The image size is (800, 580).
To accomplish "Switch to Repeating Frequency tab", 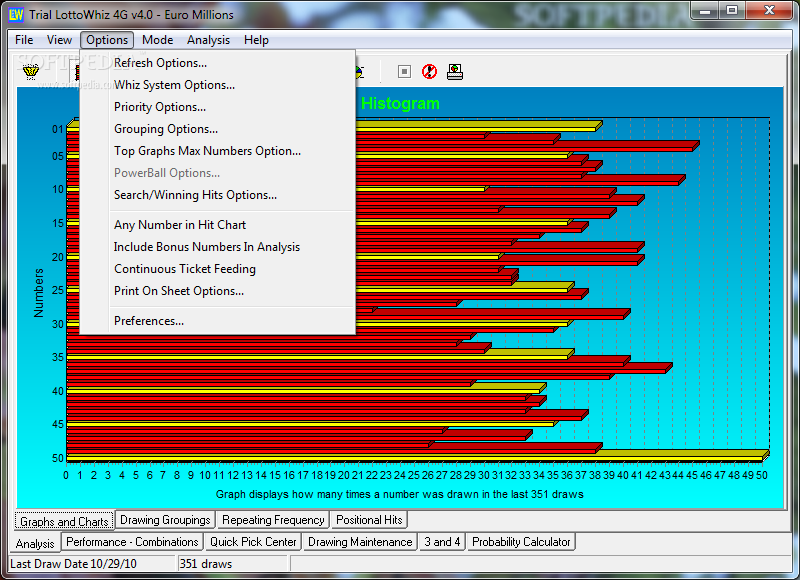I will point(273,520).
